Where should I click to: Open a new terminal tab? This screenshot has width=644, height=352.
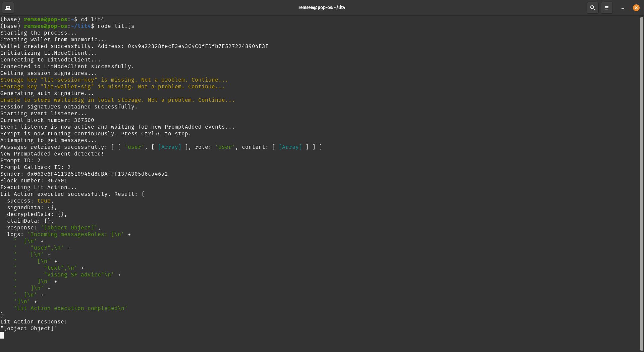tap(8, 7)
